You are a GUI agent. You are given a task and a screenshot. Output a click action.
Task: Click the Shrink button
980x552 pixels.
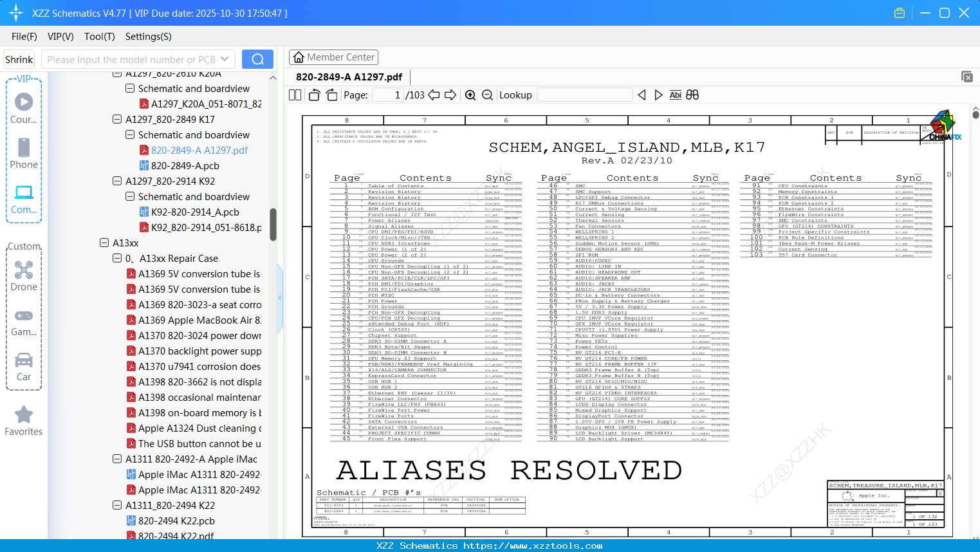coord(19,59)
